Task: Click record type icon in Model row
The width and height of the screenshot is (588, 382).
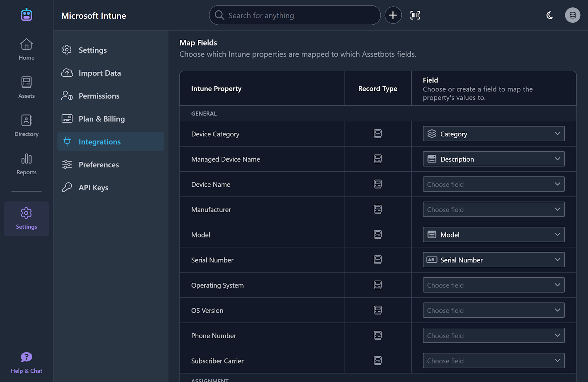Action: point(378,235)
